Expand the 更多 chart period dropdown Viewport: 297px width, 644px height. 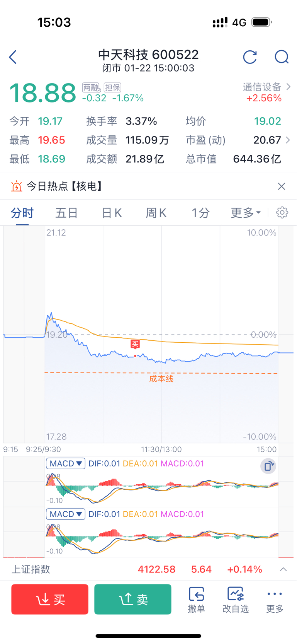click(x=246, y=213)
